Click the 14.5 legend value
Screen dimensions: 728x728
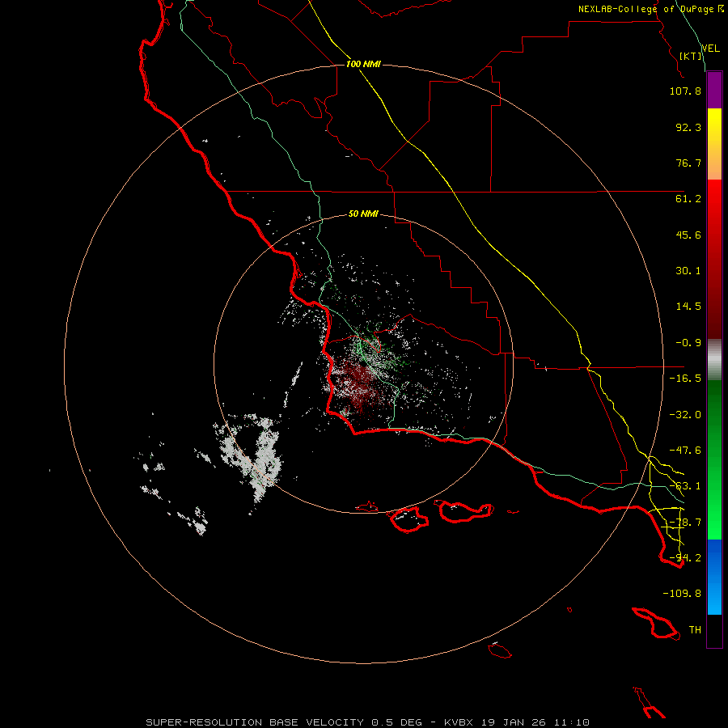[688, 307]
